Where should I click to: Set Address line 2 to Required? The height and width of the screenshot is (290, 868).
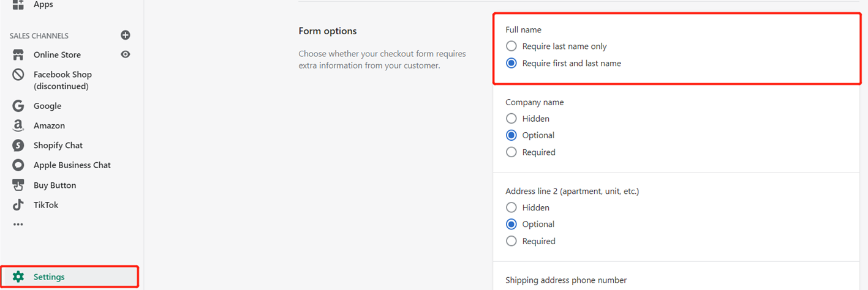coord(511,241)
